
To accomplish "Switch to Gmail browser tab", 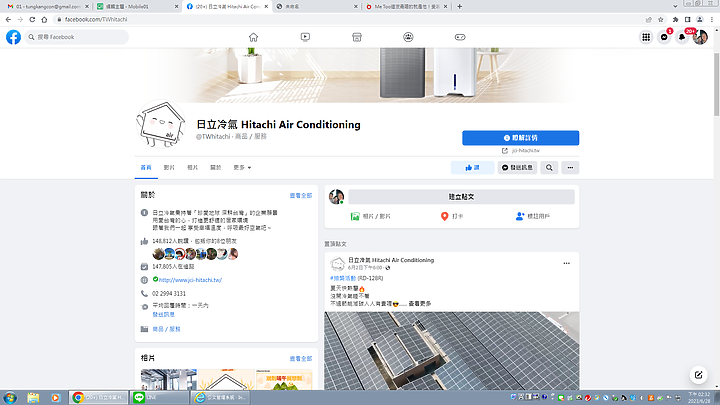I will point(48,6).
